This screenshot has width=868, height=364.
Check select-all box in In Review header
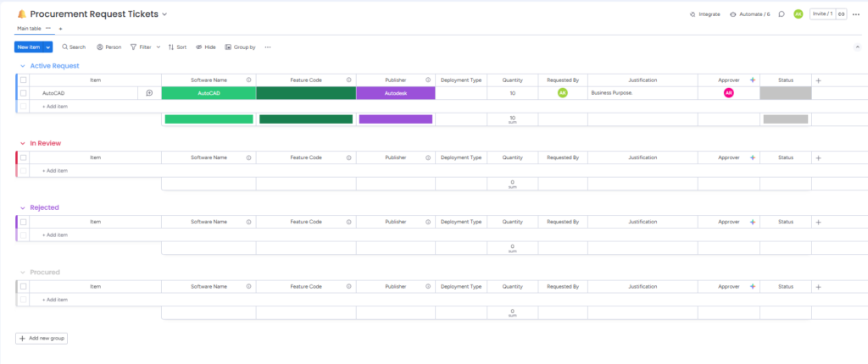click(x=24, y=157)
